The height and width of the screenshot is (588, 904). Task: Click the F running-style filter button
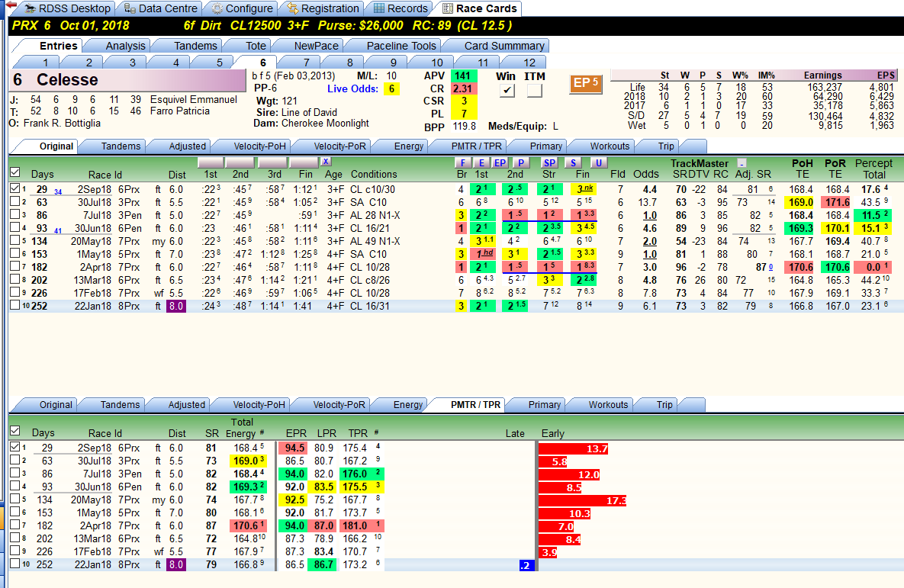coord(462,162)
